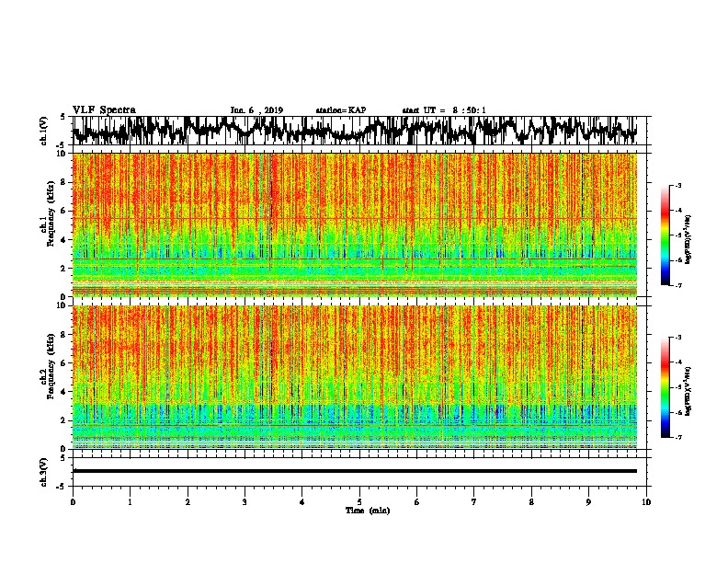The image size is (728, 563).
Task: Click the 6 kHz tick on ch.1 frequency axis
Action: [63, 211]
